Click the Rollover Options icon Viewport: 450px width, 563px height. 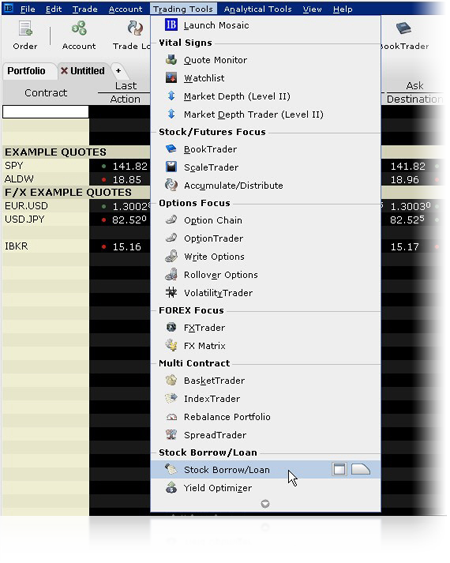[x=171, y=274]
